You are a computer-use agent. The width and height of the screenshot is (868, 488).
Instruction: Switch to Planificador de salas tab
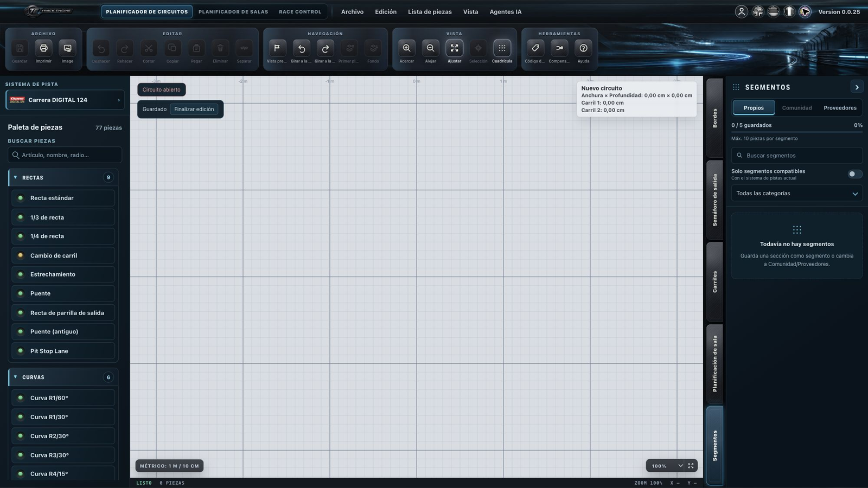click(x=233, y=11)
